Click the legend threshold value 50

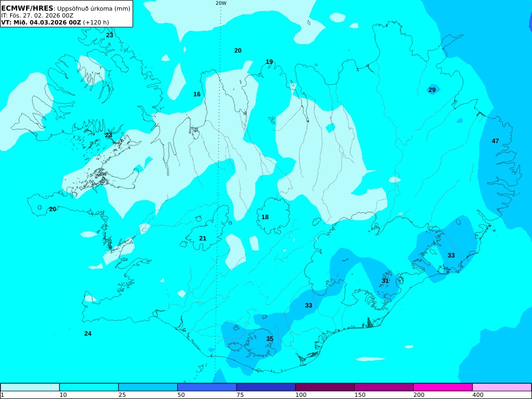[181, 395]
